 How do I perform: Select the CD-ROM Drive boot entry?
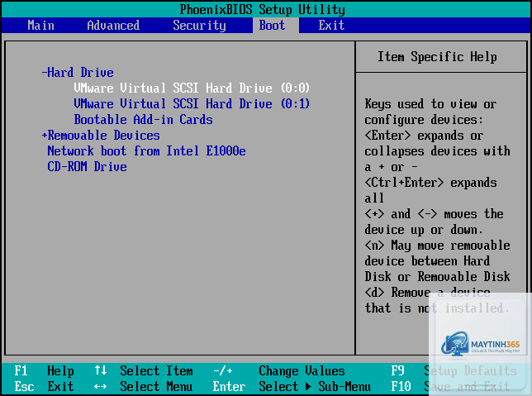pyautogui.click(x=87, y=166)
